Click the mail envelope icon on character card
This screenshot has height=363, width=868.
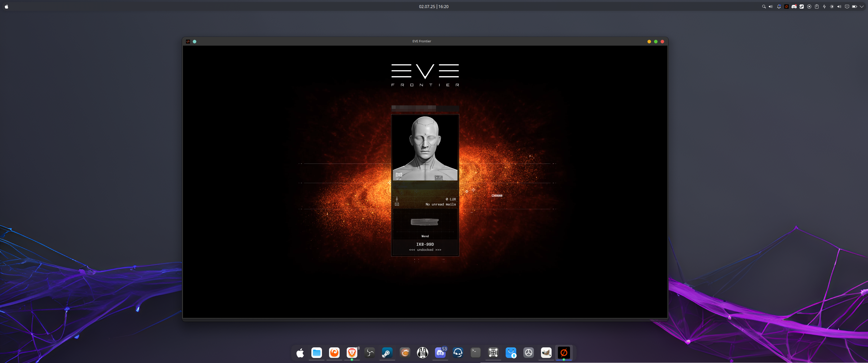pos(397,204)
